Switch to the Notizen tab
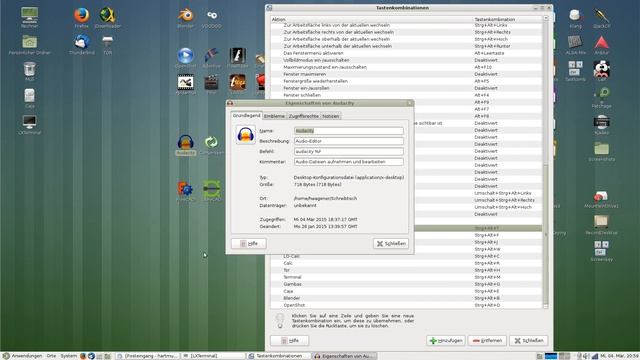 pos(331,116)
